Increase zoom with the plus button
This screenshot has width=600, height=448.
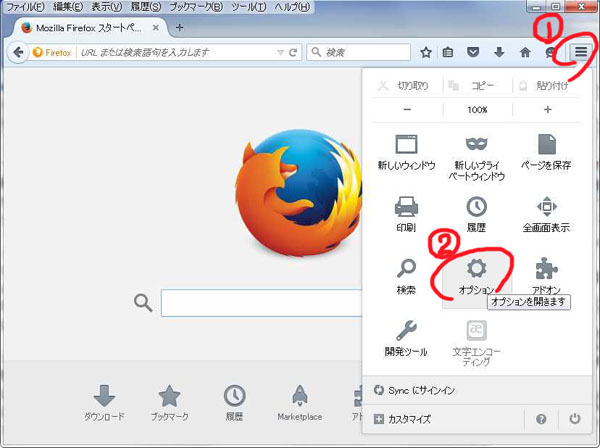[x=547, y=109]
